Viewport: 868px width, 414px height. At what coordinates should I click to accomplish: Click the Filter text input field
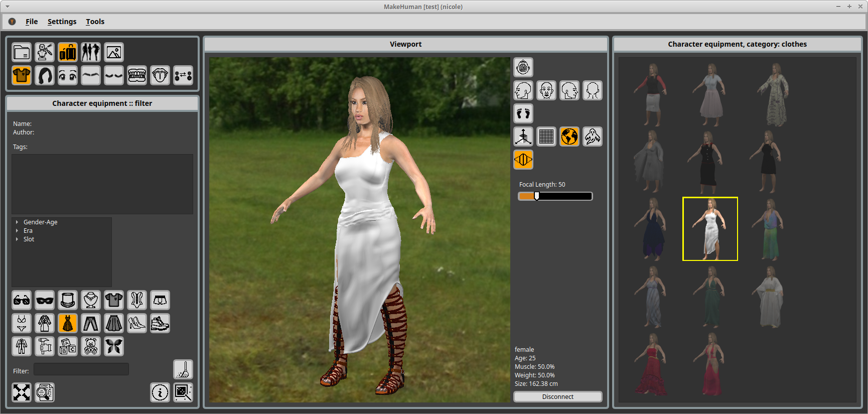pos(81,369)
